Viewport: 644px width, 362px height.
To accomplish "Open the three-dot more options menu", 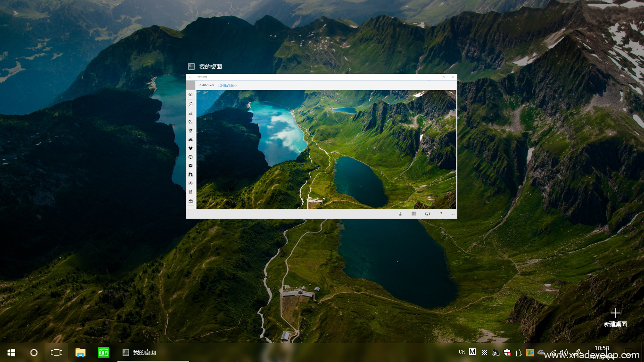I will pyautogui.click(x=453, y=214).
